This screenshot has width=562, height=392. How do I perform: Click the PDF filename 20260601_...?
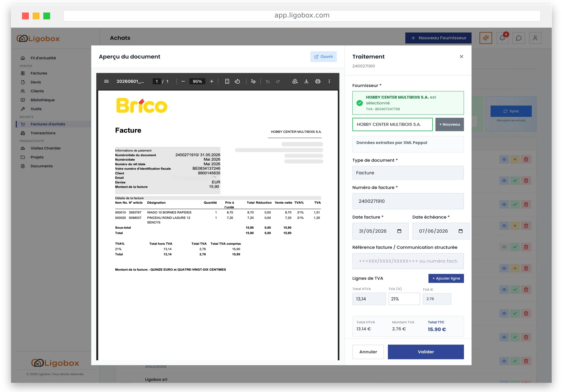pos(130,81)
